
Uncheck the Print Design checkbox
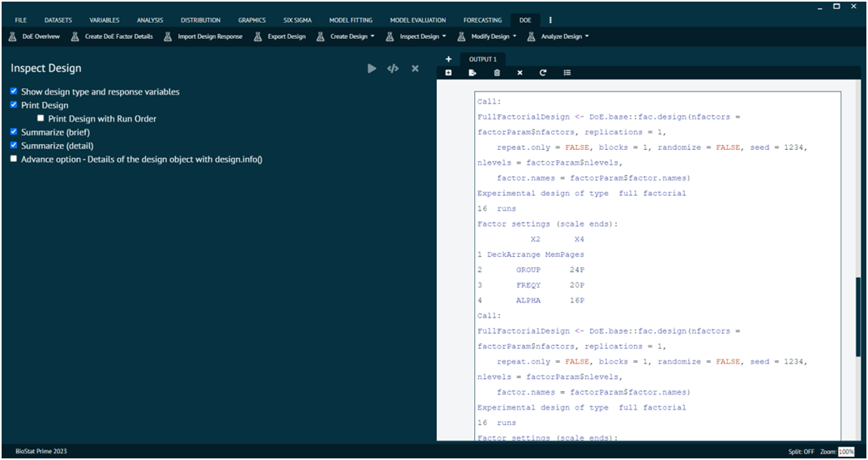[x=14, y=104]
